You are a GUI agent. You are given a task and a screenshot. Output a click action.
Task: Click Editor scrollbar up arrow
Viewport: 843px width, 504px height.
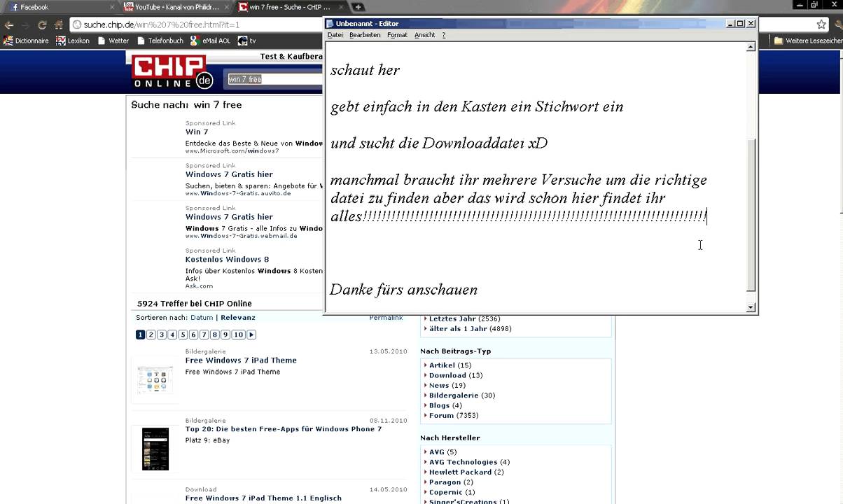click(x=751, y=47)
